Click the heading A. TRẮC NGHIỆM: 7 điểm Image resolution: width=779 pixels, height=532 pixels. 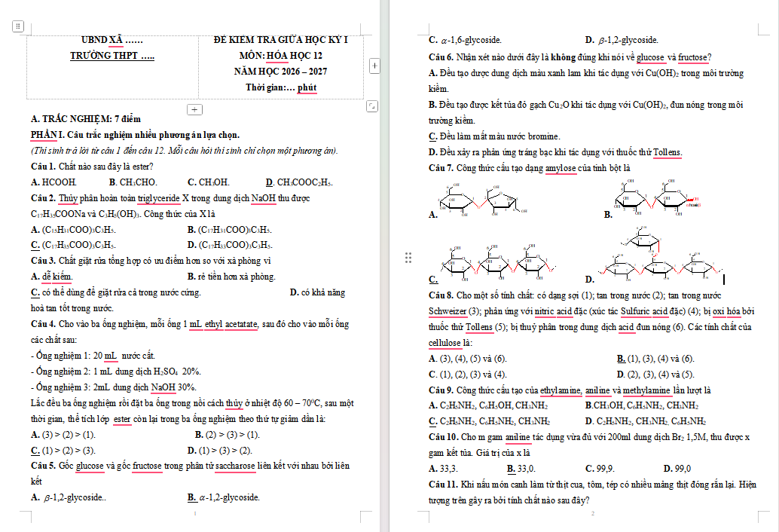click(85, 119)
